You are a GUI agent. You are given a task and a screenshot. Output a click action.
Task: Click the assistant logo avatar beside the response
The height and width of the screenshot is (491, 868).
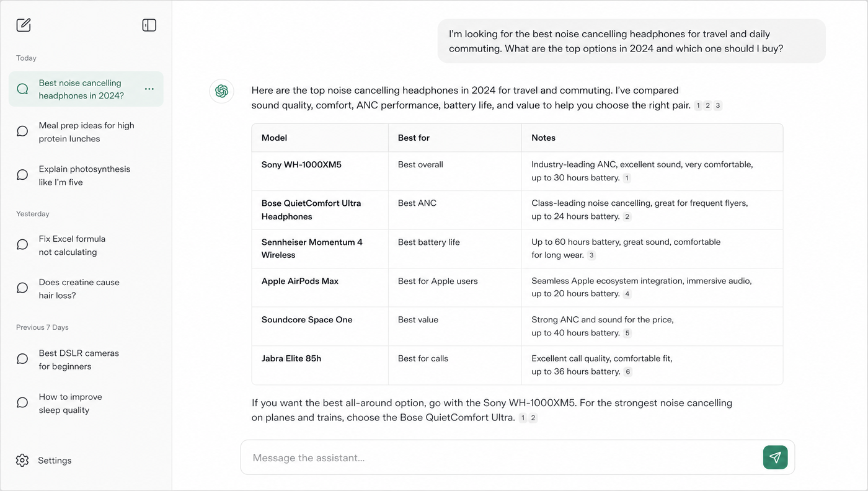[x=221, y=91]
